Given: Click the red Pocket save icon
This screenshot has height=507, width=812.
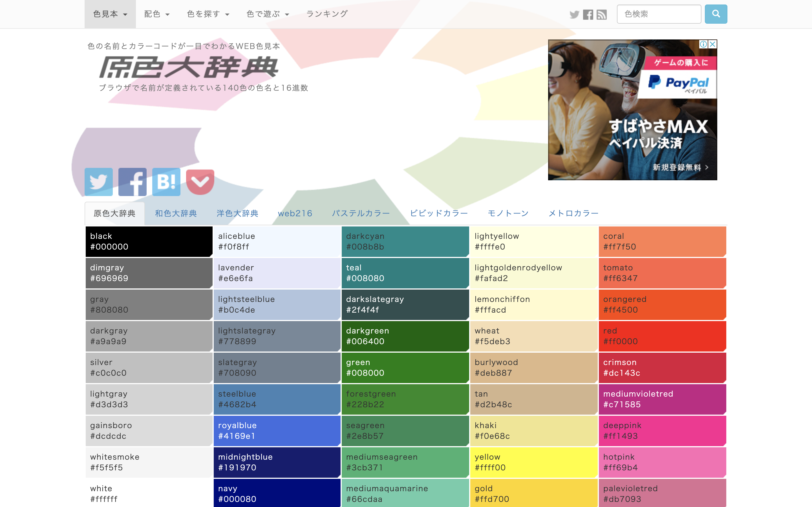Looking at the screenshot, I should coord(200,182).
